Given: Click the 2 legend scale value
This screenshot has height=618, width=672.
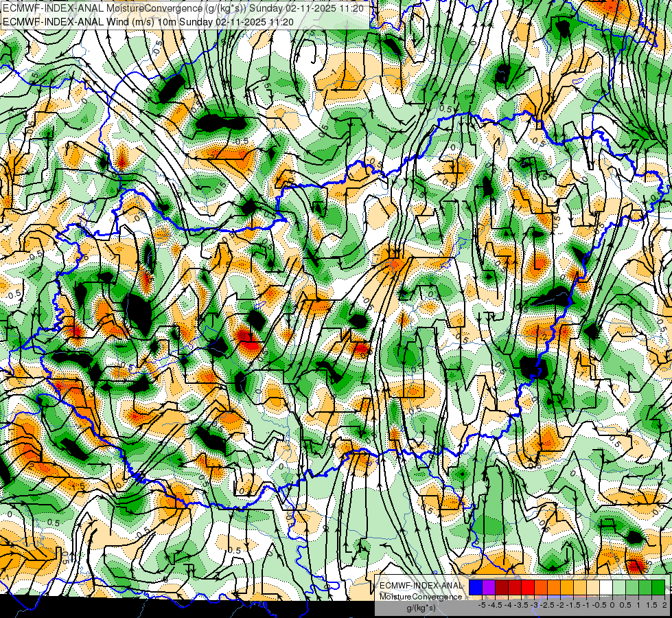Looking at the screenshot, I should point(665,605).
